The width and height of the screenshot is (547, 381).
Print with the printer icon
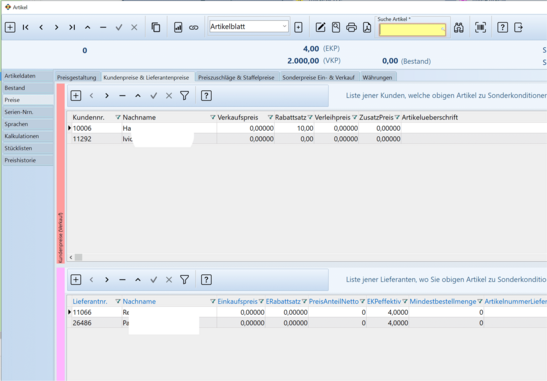pos(351,27)
